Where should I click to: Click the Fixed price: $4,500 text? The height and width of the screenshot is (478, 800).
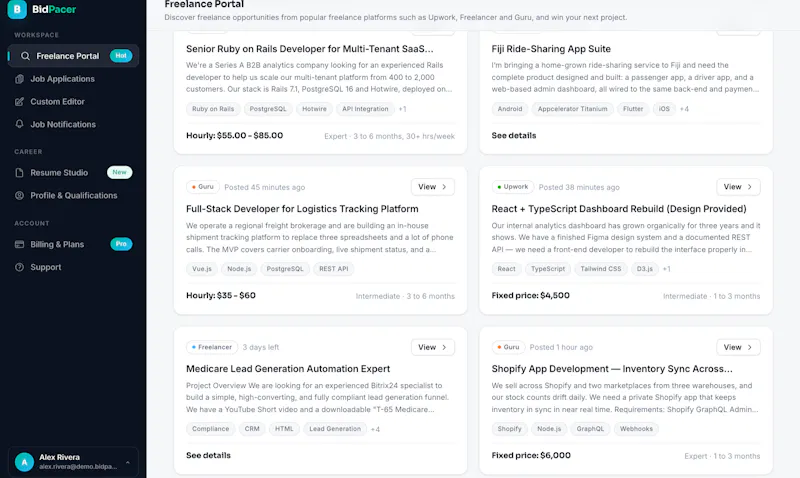tap(531, 295)
